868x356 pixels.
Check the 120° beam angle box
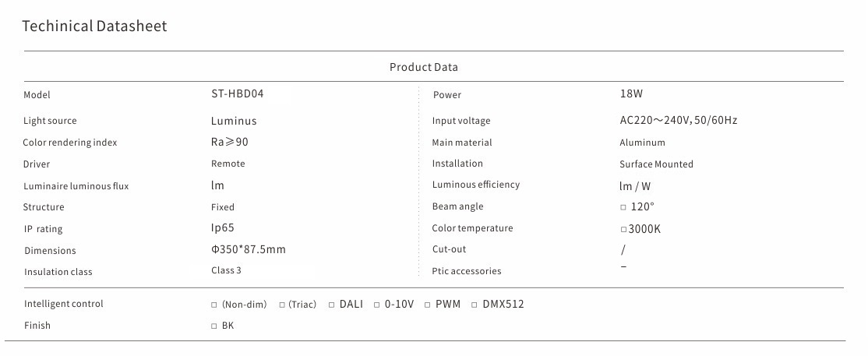pos(623,207)
